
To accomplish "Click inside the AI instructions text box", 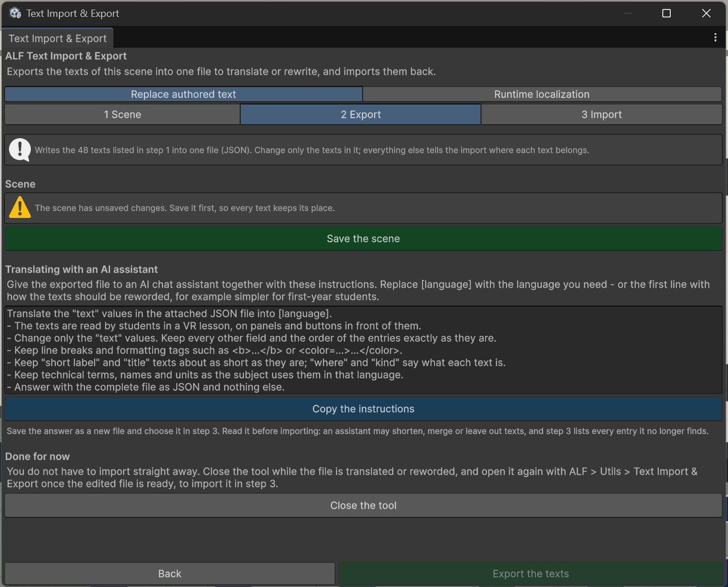I will point(363,351).
